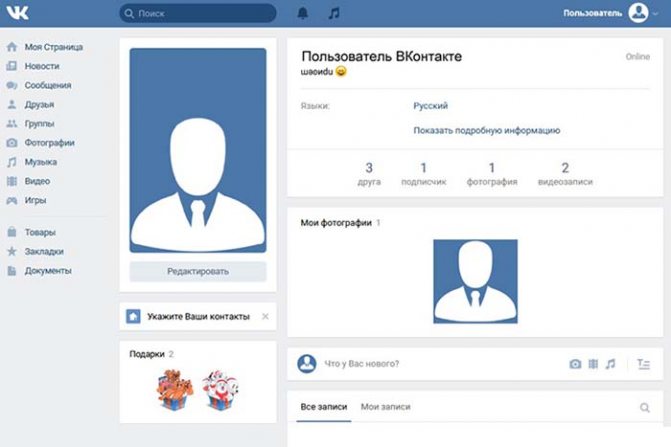Viewport: 671px width, 447px height.
Task: Dismiss the Укажите Ваши контакты prompt
Action: [265, 317]
